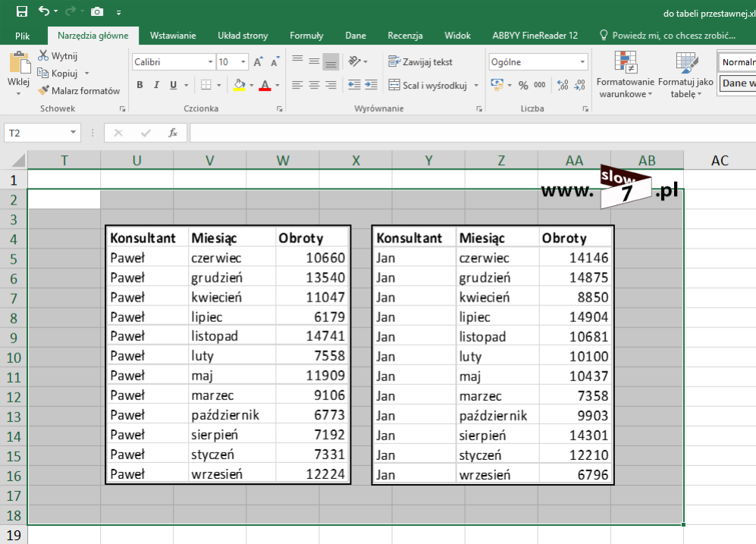Image resolution: width=756 pixels, height=544 pixels.
Task: Increase font size with the large A icon
Action: pyautogui.click(x=258, y=61)
